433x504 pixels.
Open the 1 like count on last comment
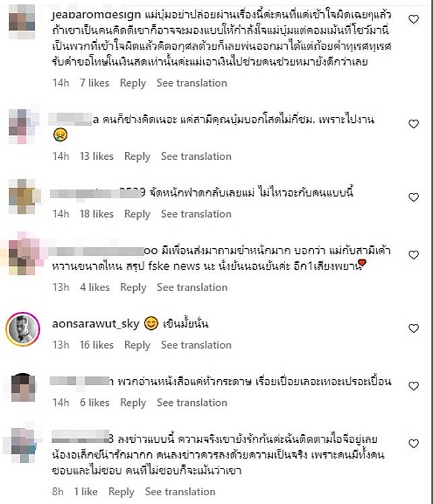(85, 492)
